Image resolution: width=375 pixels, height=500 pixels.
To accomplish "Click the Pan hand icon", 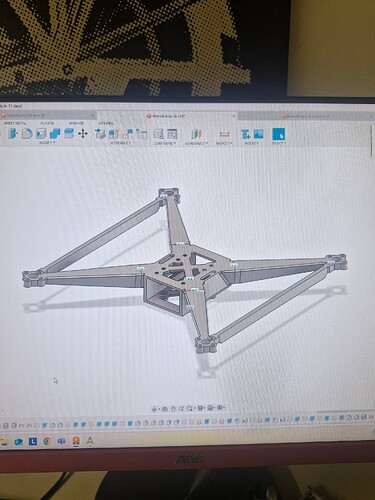I will point(173,409).
